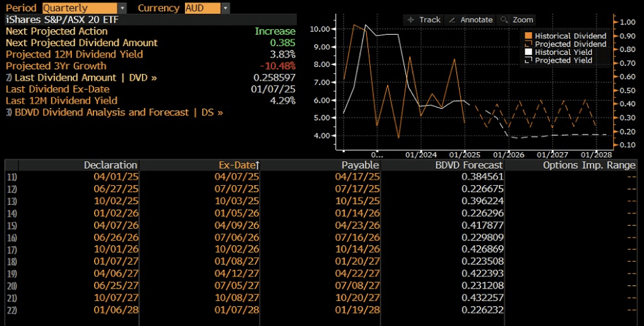The width and height of the screenshot is (644, 326).
Task: Open Last Dividend Amount DVD link
Action: coord(81,78)
